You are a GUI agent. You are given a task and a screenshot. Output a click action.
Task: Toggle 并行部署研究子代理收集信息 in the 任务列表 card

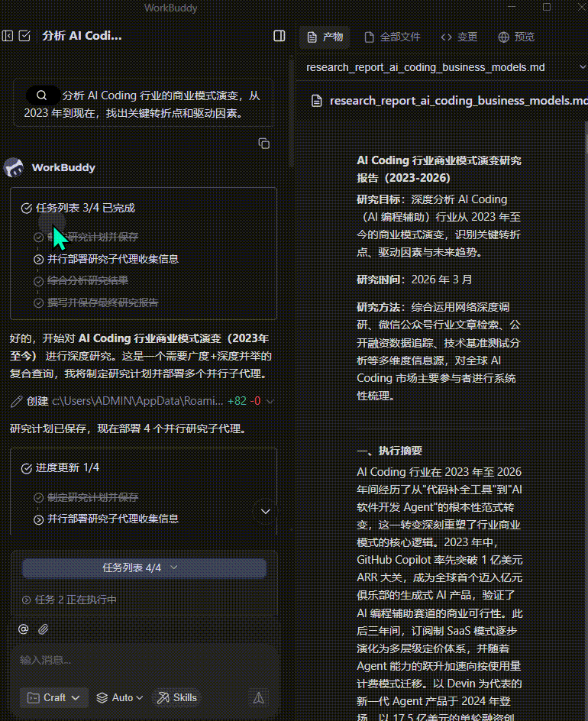point(39,260)
